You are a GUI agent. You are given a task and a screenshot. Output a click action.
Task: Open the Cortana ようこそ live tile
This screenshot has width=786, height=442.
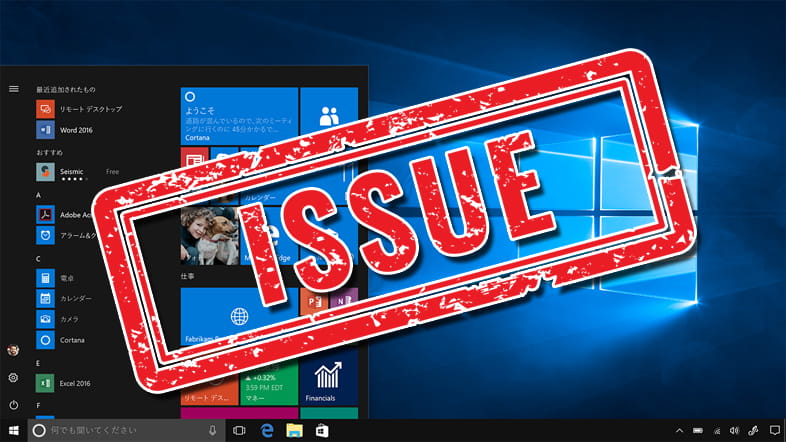[239, 115]
